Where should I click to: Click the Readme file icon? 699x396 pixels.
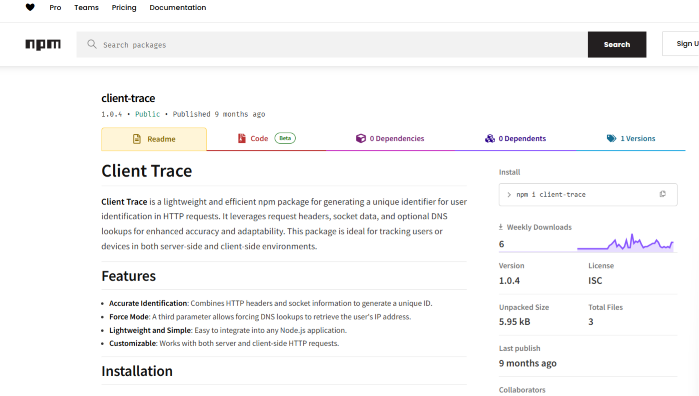pyautogui.click(x=137, y=139)
